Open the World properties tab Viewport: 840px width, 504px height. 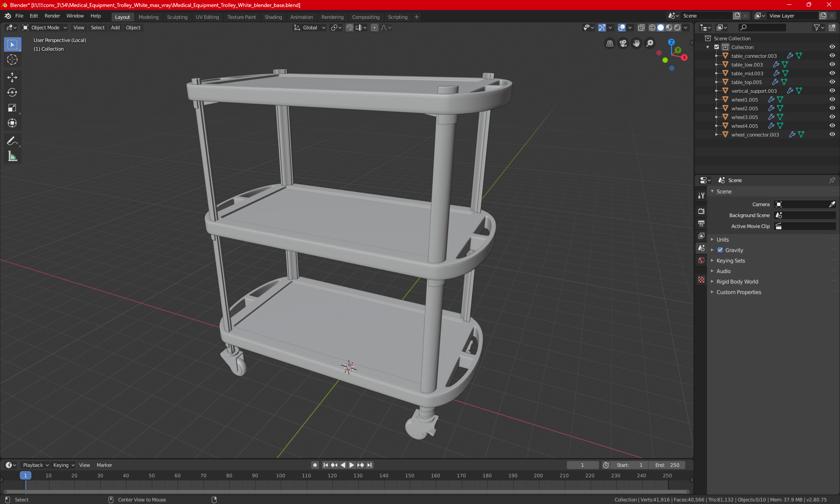point(701,260)
